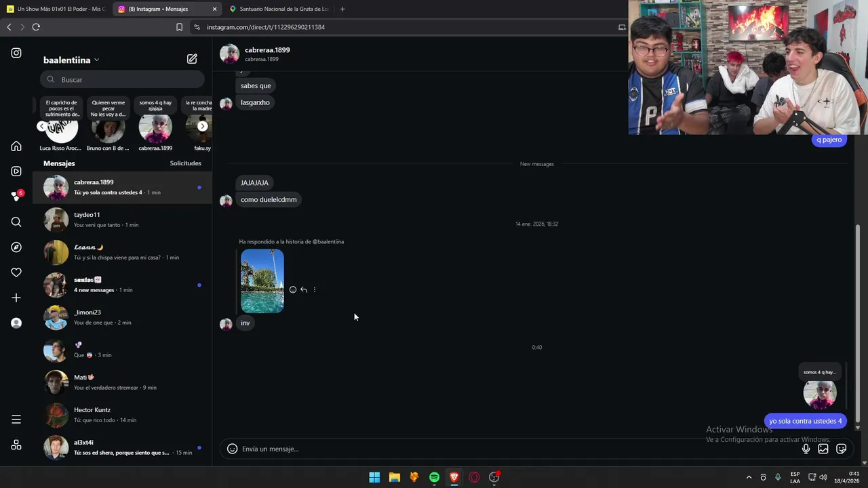
Task: Open emoji picker in message composer
Action: click(232, 449)
